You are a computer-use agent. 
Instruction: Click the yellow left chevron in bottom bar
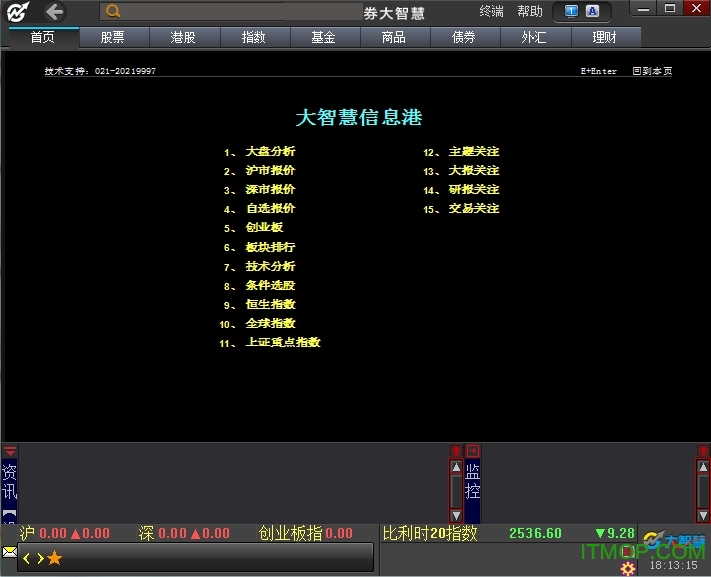coord(26,558)
